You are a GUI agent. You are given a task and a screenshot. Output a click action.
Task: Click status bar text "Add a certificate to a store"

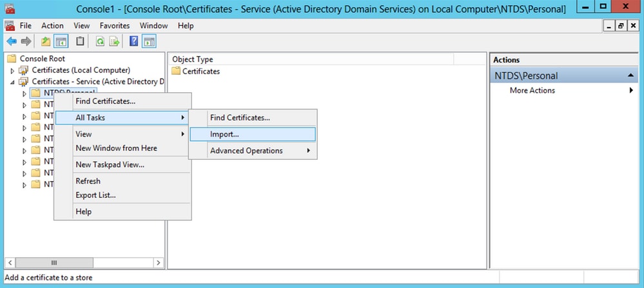point(48,278)
